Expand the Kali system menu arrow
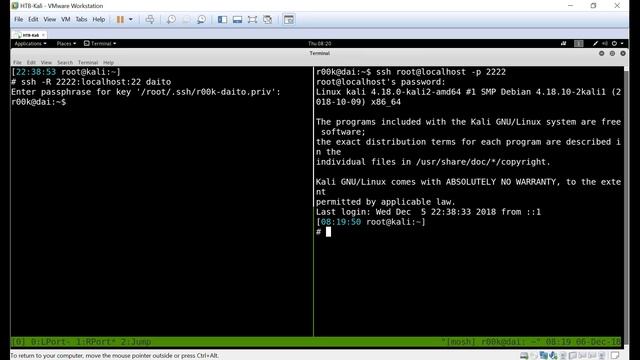The width and height of the screenshot is (640, 360). [x=622, y=43]
